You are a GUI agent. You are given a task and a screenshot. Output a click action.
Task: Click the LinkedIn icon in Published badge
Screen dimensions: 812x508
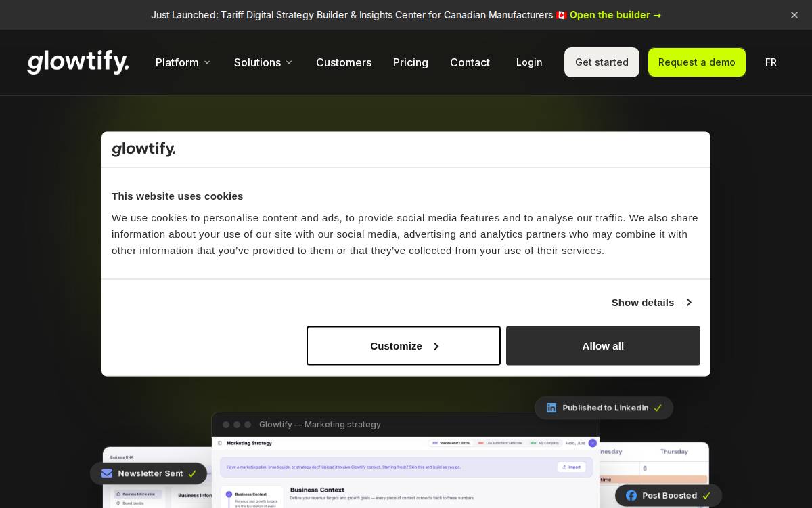(551, 408)
